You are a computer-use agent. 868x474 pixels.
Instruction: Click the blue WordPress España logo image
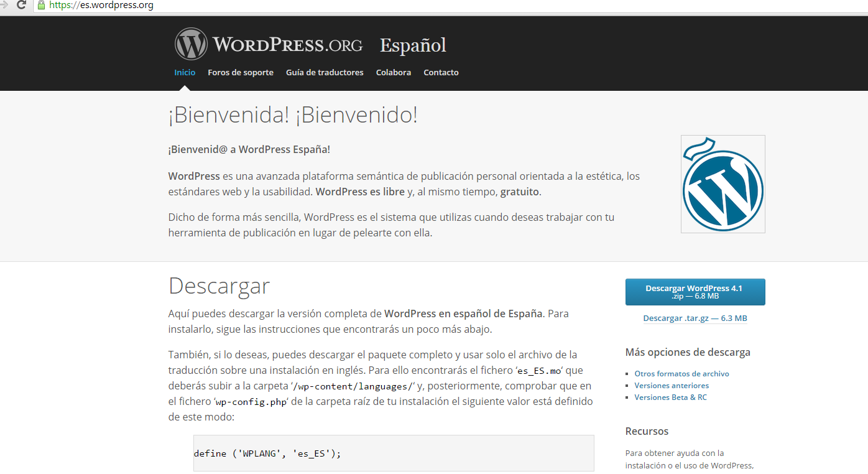pyautogui.click(x=723, y=184)
